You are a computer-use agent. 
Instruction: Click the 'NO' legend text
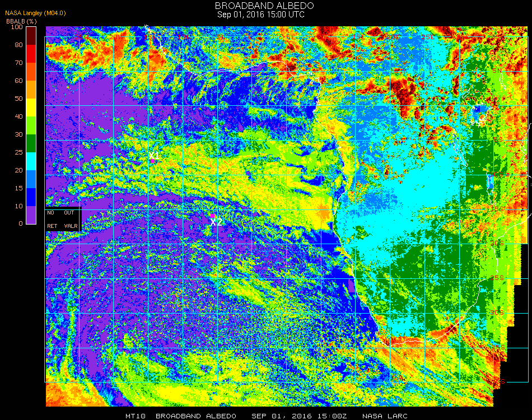pos(50,213)
